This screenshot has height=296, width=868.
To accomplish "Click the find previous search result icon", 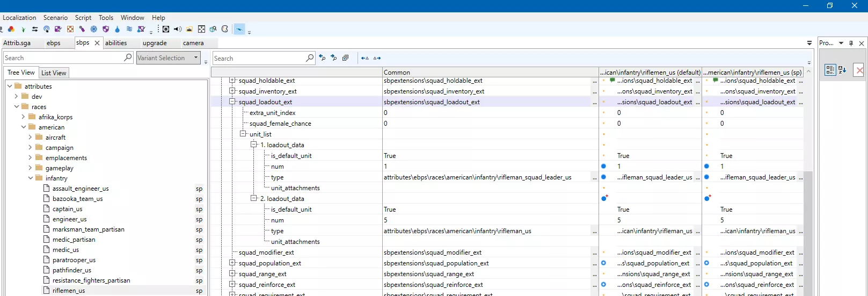I will point(322,58).
